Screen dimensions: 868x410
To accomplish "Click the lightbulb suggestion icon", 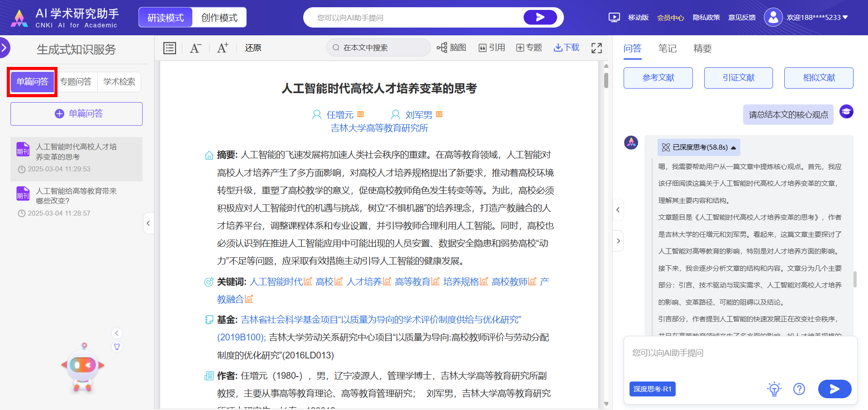I will (774, 389).
